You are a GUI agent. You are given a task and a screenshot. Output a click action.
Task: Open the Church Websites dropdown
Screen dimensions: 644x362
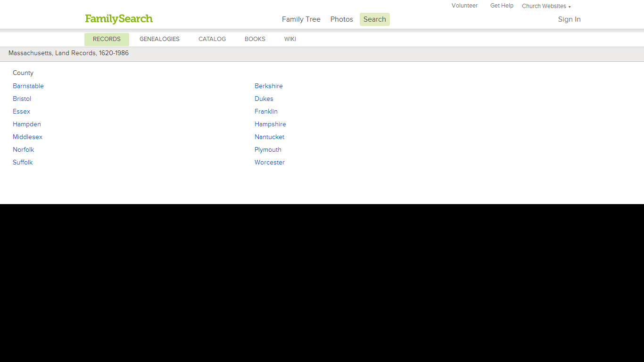click(546, 6)
